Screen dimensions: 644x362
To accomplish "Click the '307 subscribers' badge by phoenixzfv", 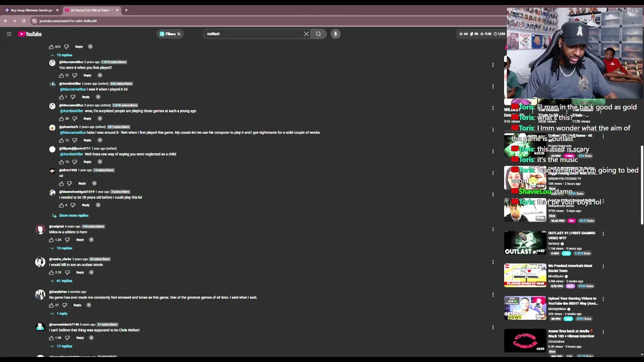I will pos(118,127).
